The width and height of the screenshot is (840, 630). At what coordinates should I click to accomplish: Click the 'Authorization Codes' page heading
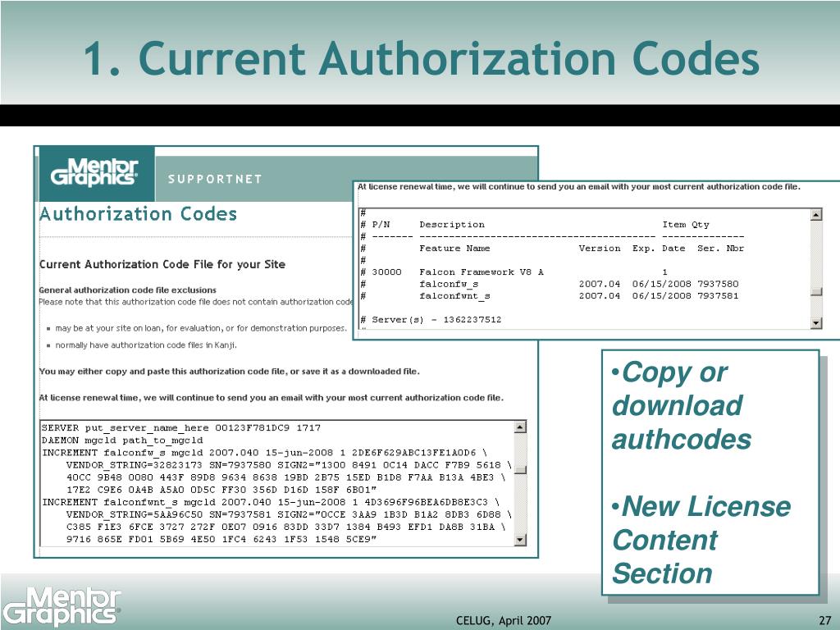[138, 214]
